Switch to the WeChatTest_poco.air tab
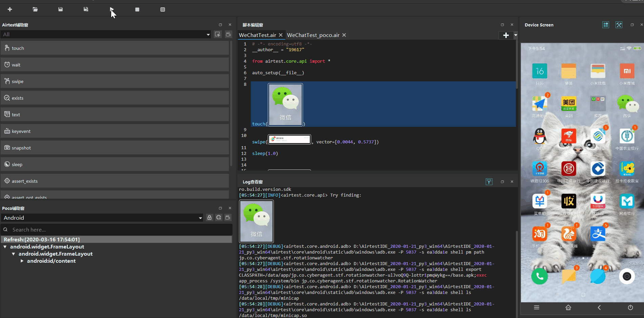 click(313, 35)
